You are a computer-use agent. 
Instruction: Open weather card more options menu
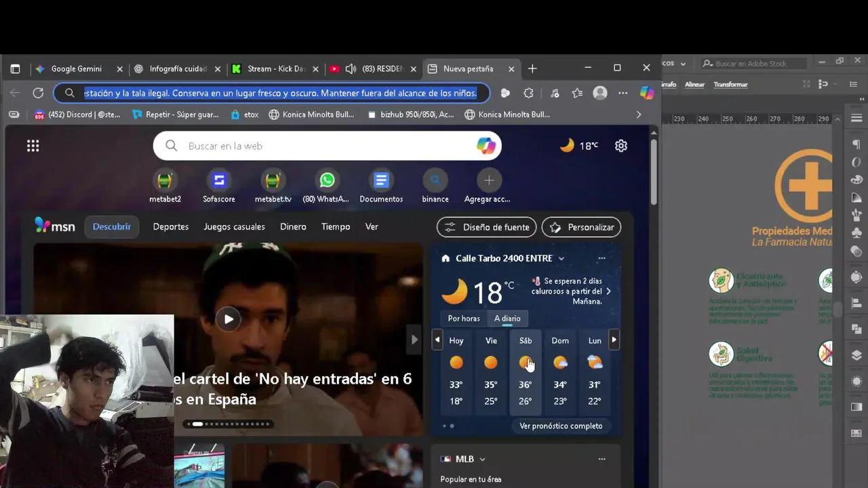(x=601, y=258)
